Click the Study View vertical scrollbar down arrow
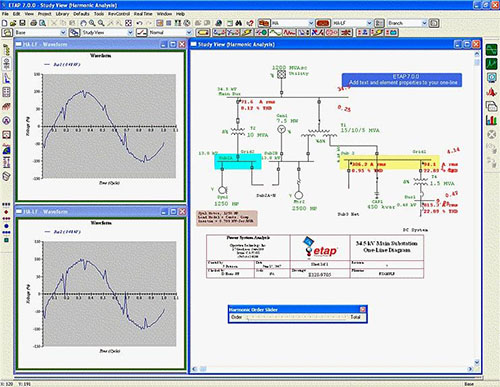Image resolution: width=500 pixels, height=387 pixels. tap(477, 362)
